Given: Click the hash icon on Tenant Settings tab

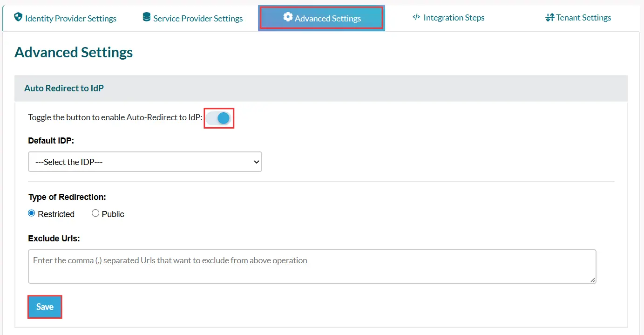Looking at the screenshot, I should coord(550,17).
